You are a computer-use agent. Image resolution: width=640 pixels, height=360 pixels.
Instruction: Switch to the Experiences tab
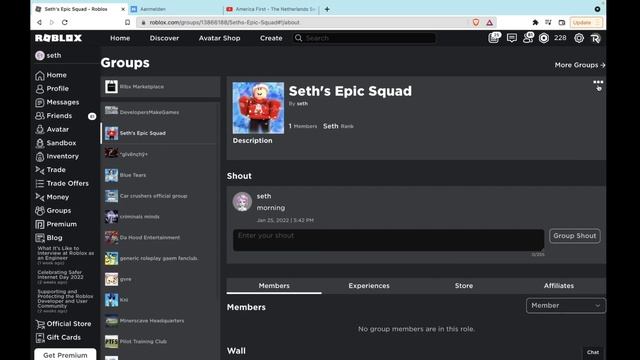[x=369, y=286]
